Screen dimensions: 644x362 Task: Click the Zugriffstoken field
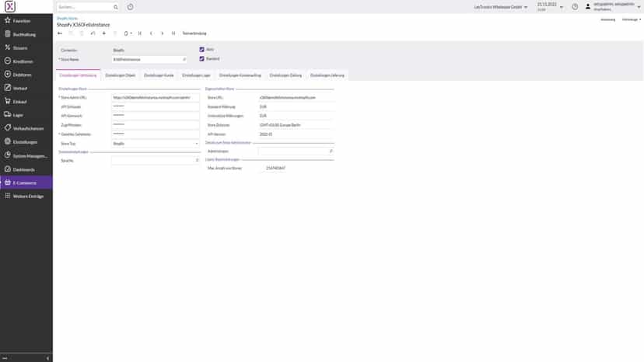[156, 125]
